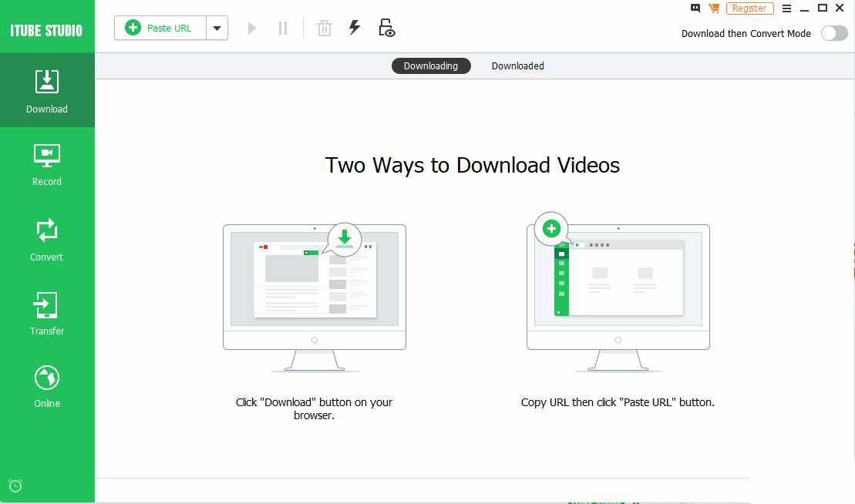
Task: Open the shopping cart icon
Action: tap(714, 8)
